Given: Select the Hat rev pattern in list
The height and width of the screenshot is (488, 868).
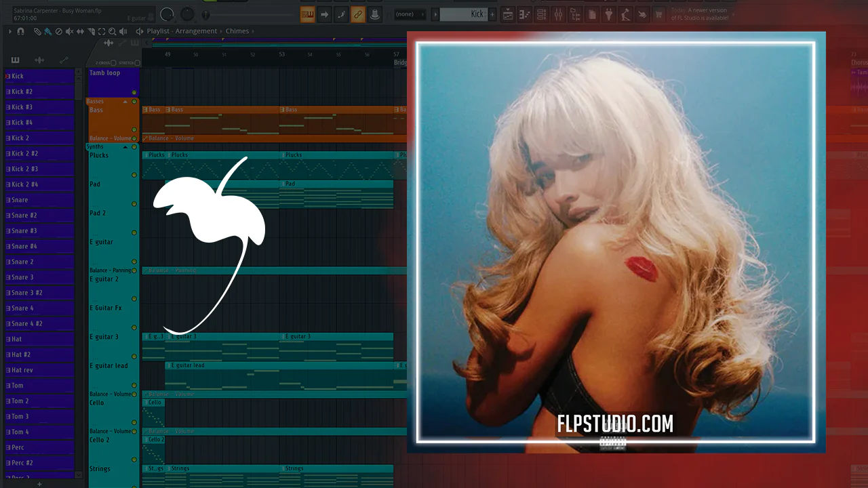Looking at the screenshot, I should 39,370.
